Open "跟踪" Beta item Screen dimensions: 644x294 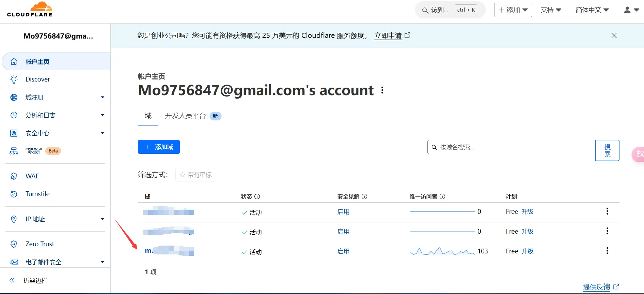tap(43, 151)
